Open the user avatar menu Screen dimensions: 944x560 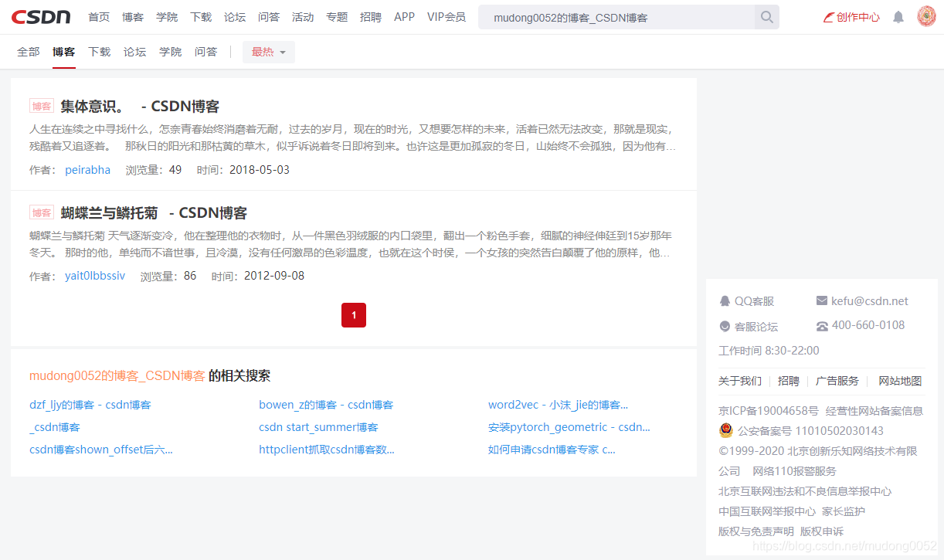coord(926,16)
